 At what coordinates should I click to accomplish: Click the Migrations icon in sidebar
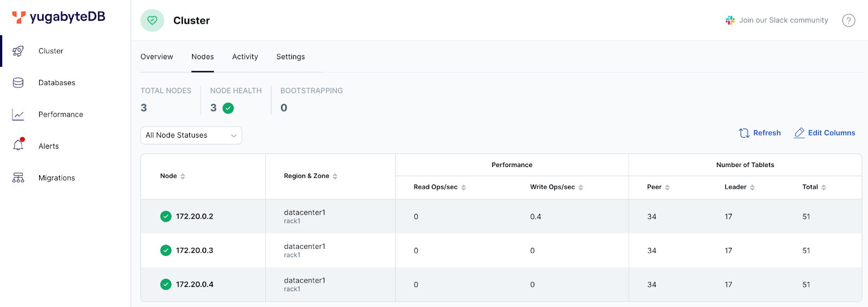(x=18, y=178)
